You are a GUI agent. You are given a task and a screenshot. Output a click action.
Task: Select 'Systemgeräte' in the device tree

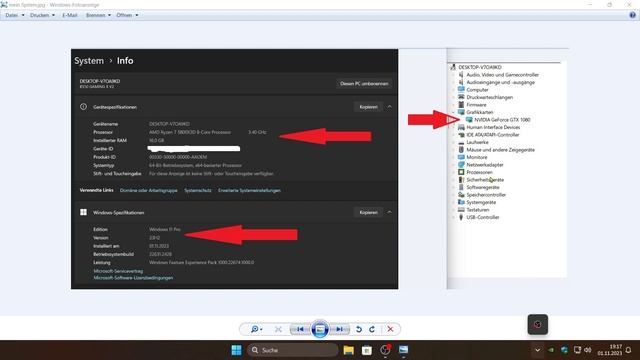[481, 202]
